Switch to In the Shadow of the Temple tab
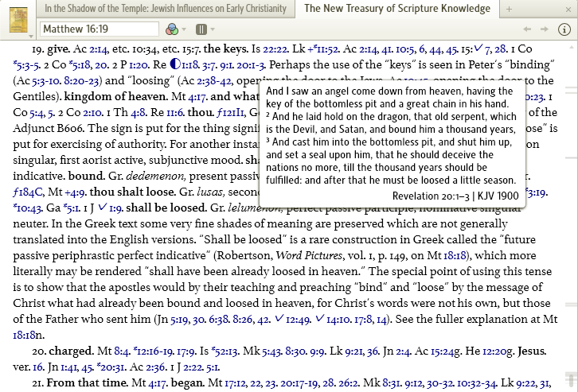This screenshot has width=578, height=392. click(166, 9)
